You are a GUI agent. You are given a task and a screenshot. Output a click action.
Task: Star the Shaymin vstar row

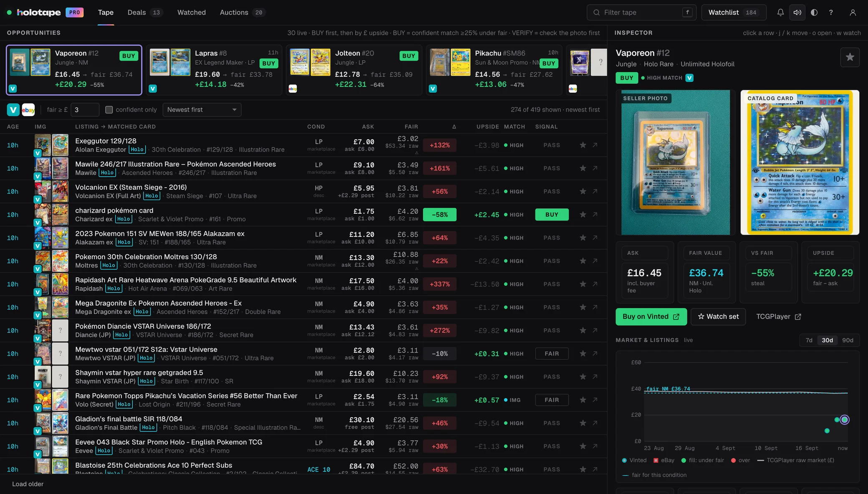pos(583,377)
